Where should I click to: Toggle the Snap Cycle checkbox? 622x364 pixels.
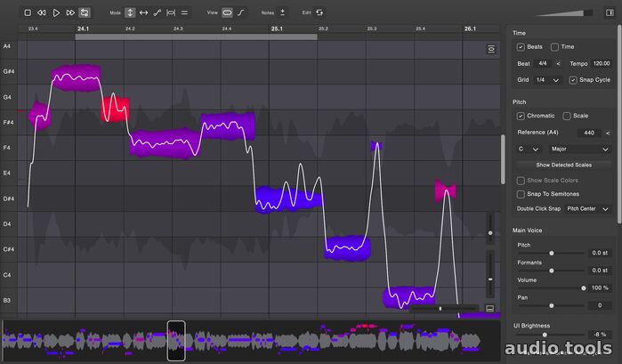click(x=574, y=80)
